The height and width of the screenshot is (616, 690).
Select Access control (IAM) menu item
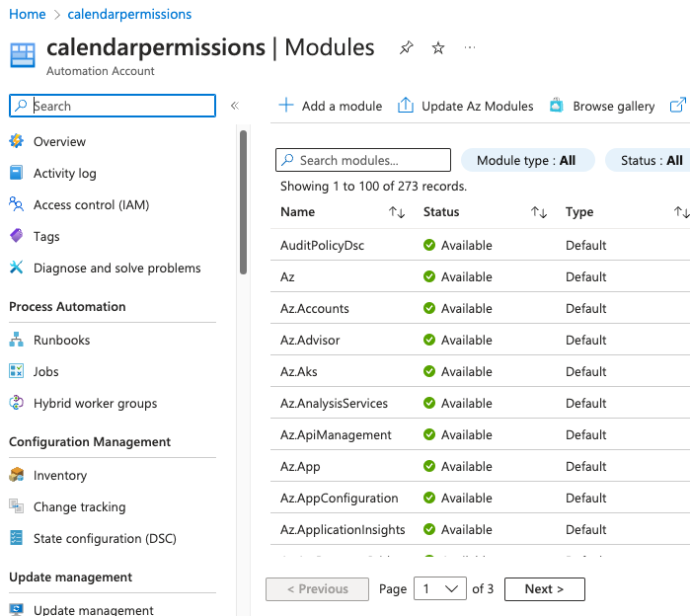pos(91,205)
